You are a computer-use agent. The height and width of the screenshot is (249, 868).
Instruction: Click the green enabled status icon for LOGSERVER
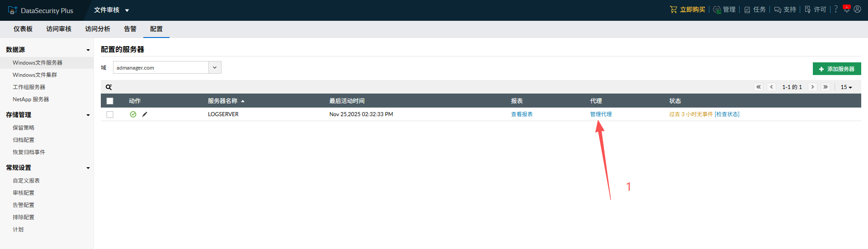[133, 114]
